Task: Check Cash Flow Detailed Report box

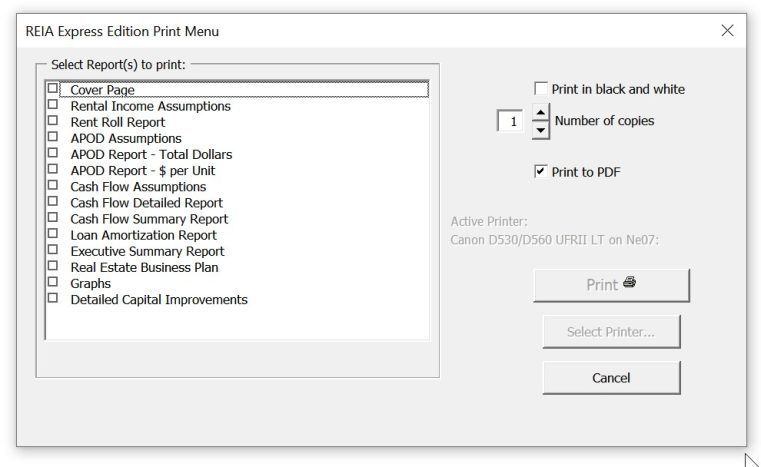Action: coord(53,201)
